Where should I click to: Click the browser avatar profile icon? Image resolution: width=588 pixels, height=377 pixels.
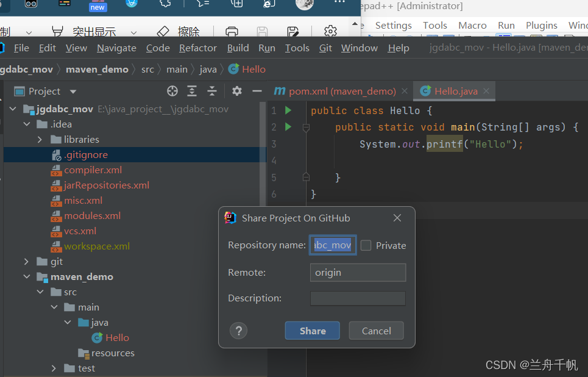(305, 4)
